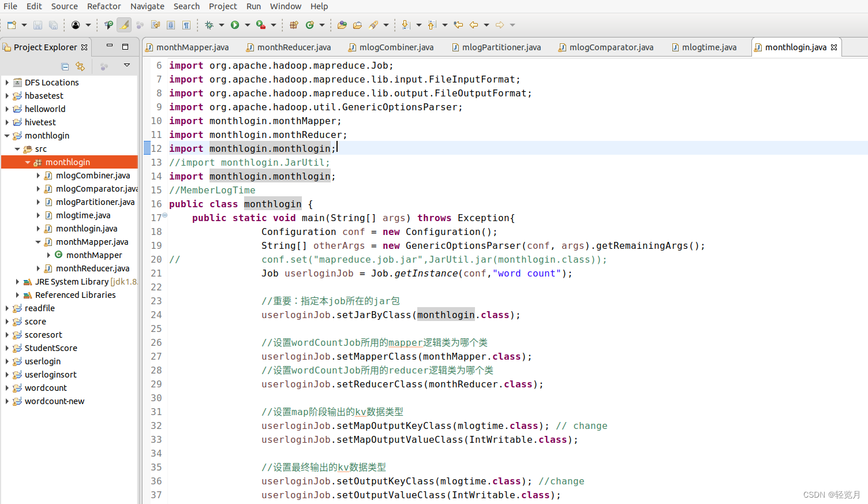The width and height of the screenshot is (868, 504).
Task: Run the program with the green Run icon
Action: tap(236, 25)
